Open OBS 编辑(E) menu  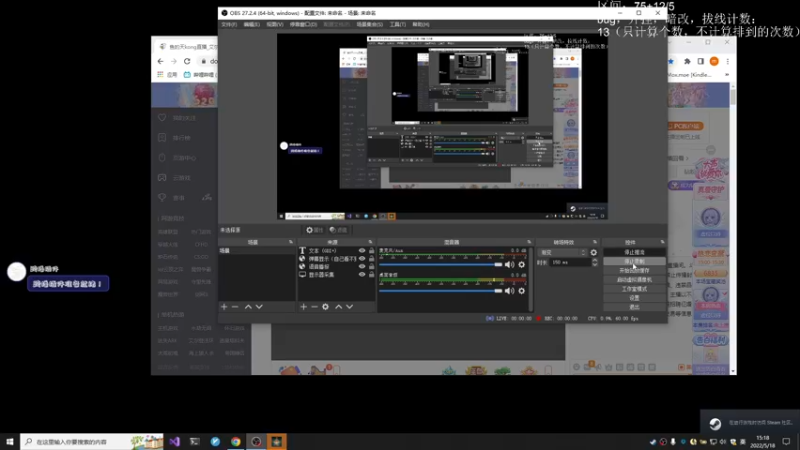point(252,24)
